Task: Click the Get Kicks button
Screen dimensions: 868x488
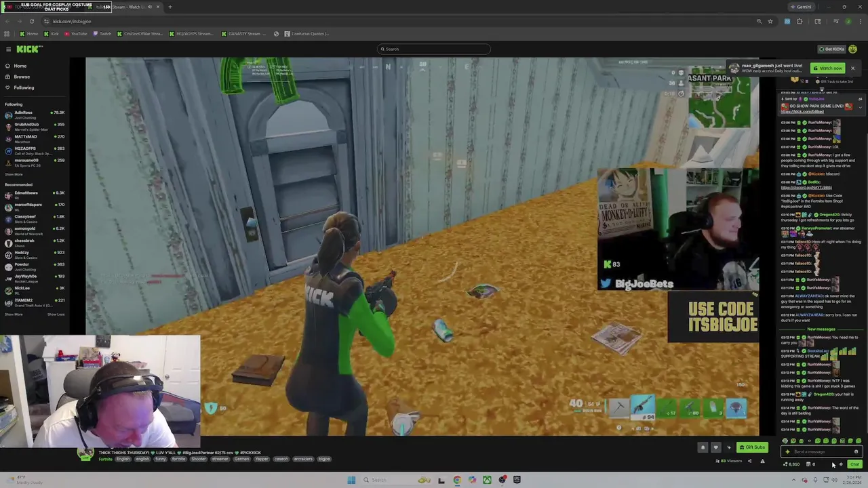Action: [x=832, y=49]
